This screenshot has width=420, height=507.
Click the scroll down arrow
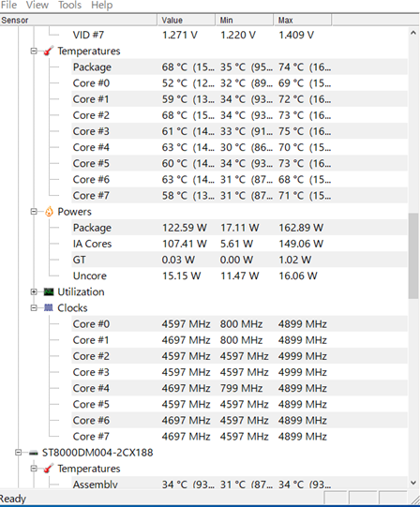tap(413, 483)
